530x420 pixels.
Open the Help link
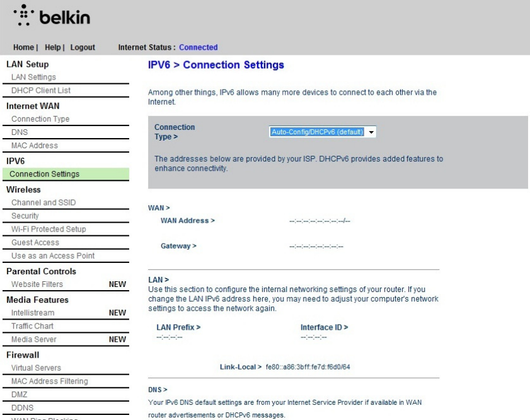(53, 47)
